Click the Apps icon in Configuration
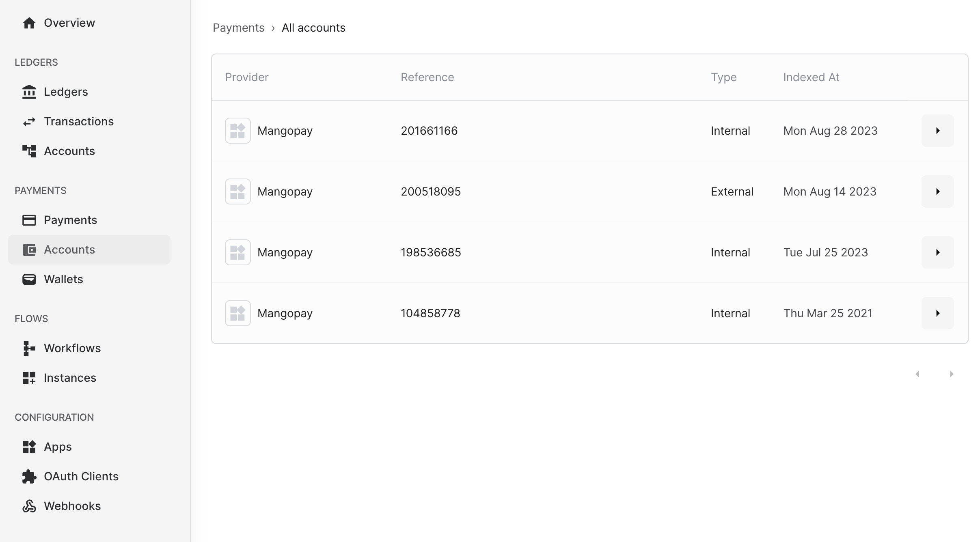The image size is (980, 542). [x=29, y=447]
